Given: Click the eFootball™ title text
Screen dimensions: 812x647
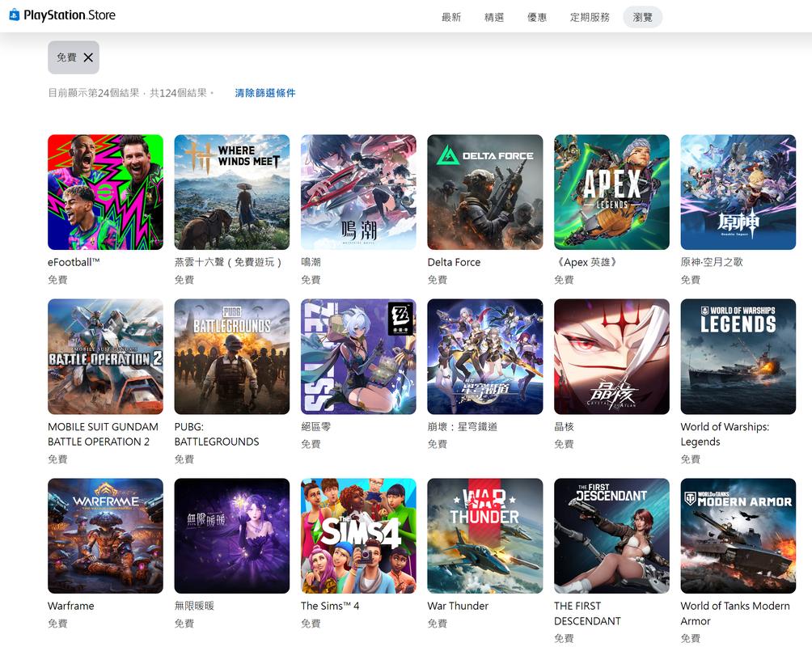Looking at the screenshot, I should [x=74, y=262].
